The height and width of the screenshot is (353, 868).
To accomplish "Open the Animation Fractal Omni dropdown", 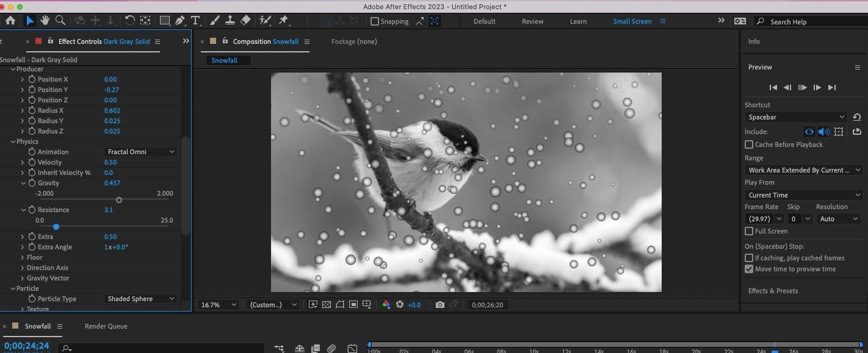I will [140, 152].
